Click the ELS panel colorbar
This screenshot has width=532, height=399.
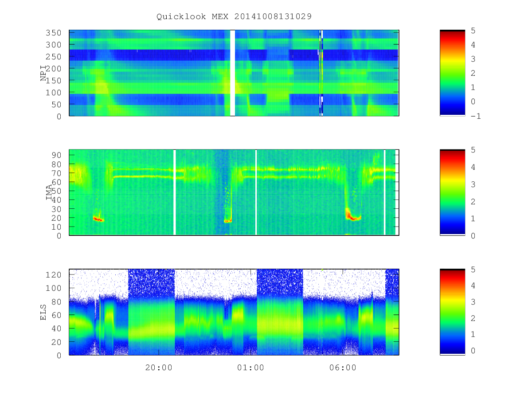coord(452,312)
